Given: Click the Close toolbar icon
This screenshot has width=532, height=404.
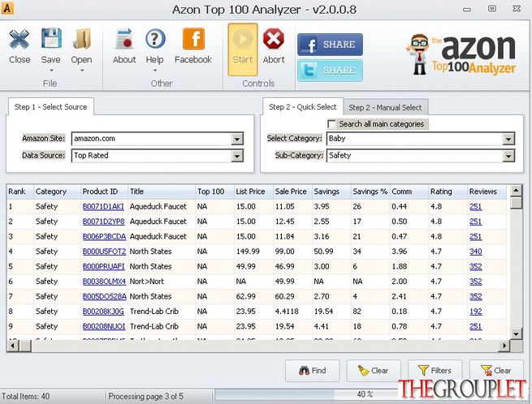Looking at the screenshot, I should (19, 39).
